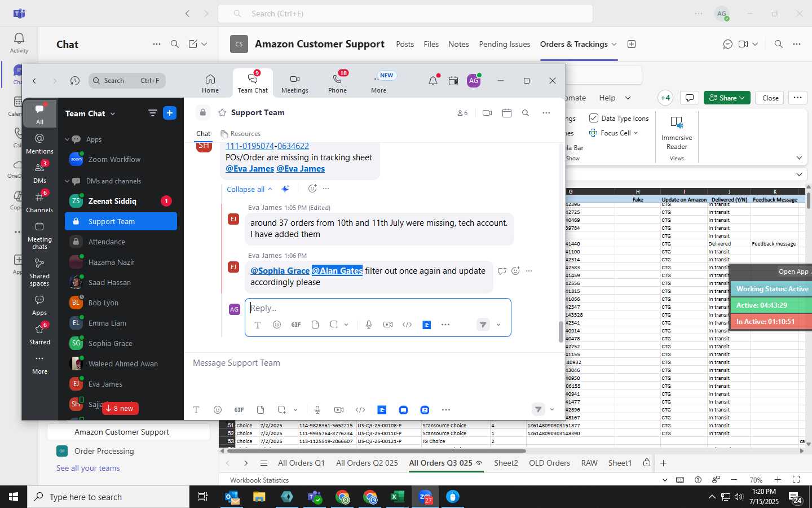Open the Zoom Meetings tab

(295, 84)
